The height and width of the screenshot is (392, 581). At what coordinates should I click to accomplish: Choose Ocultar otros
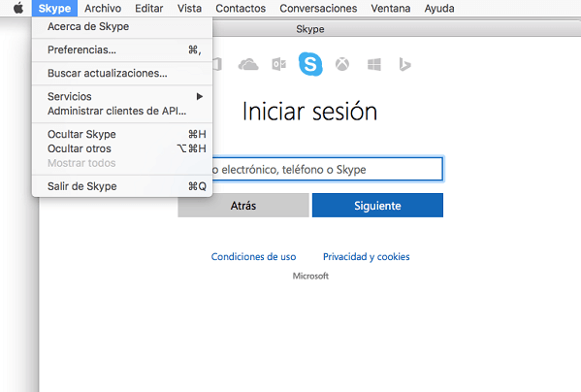click(x=122, y=148)
